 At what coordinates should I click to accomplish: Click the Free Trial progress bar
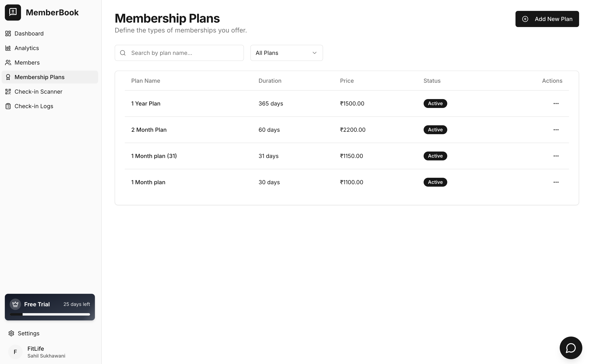(50, 314)
